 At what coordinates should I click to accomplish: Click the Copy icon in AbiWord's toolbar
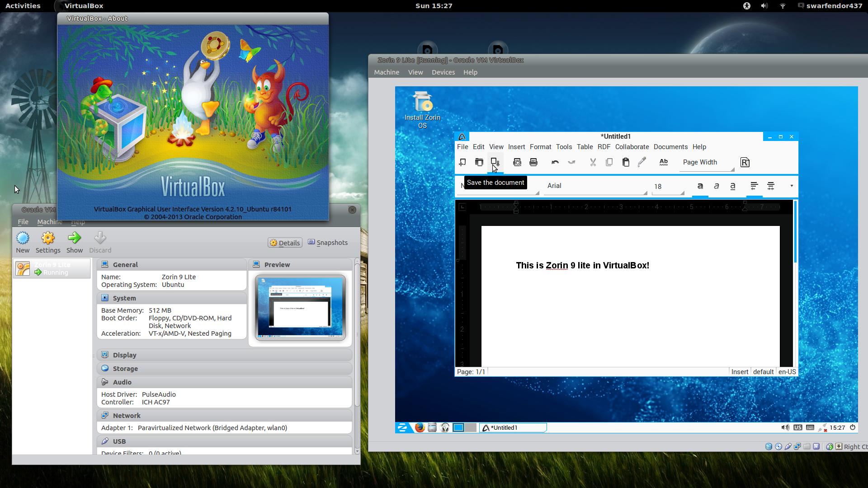(x=609, y=162)
